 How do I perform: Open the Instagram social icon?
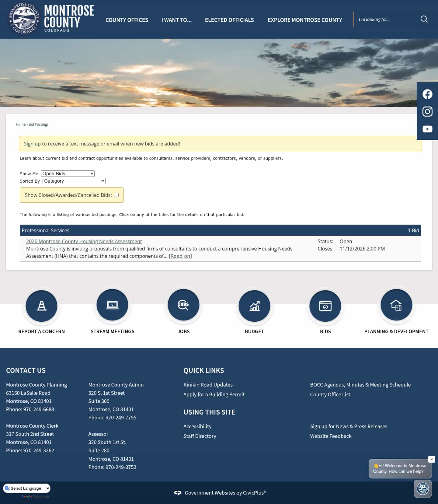coord(427,112)
